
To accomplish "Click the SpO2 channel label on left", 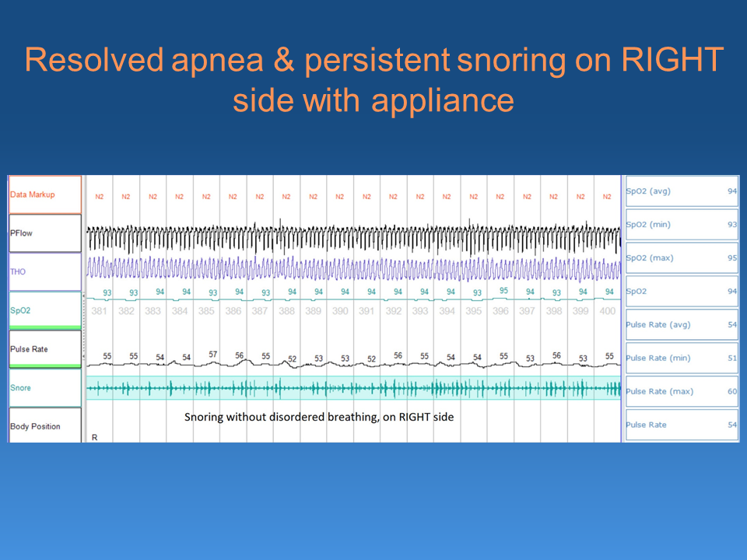I will pos(44,310).
